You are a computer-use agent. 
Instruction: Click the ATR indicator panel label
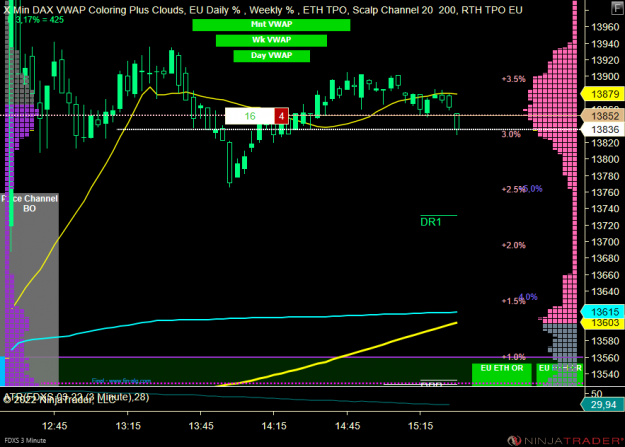coord(76,397)
